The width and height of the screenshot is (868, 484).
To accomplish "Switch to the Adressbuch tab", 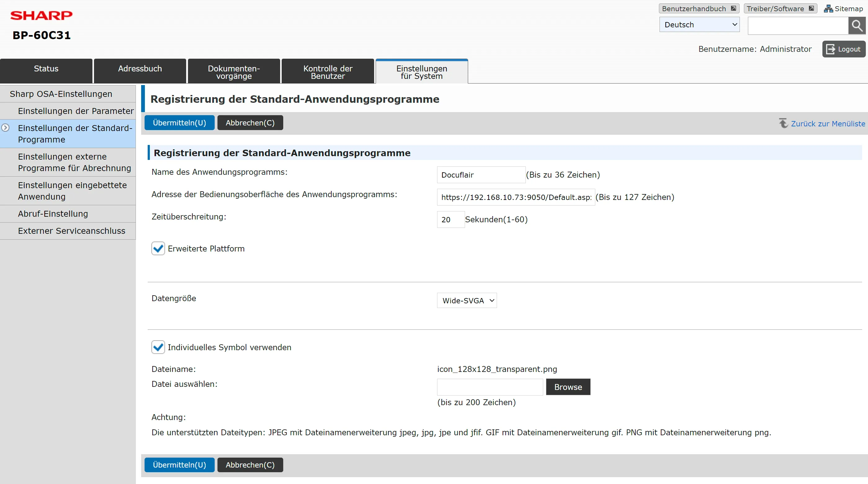I will click(x=140, y=69).
